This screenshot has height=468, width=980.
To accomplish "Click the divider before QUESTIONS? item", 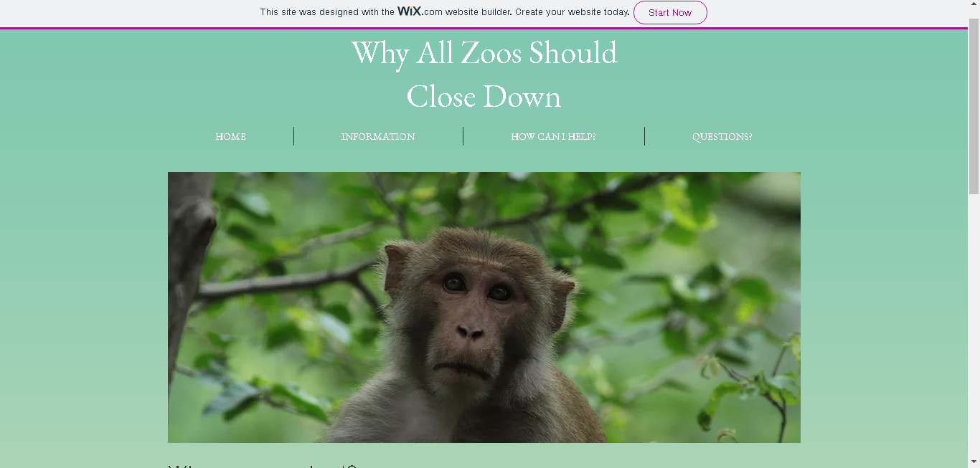I will [644, 136].
